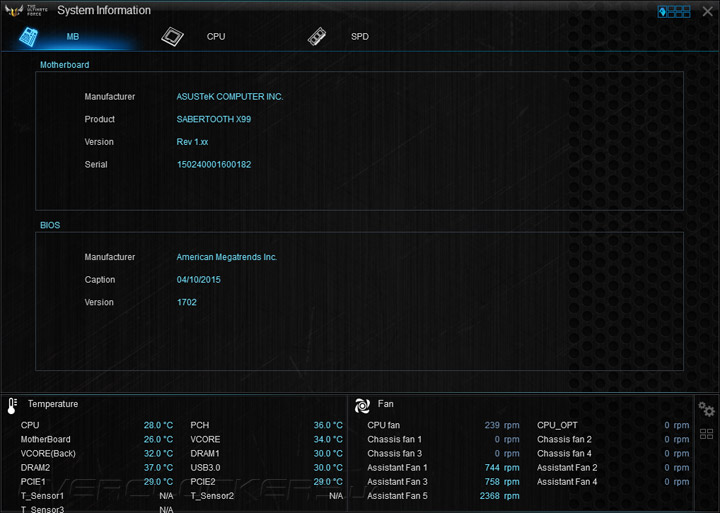Click American Megatrends Inc. value
This screenshot has height=513, width=720.
[226, 257]
